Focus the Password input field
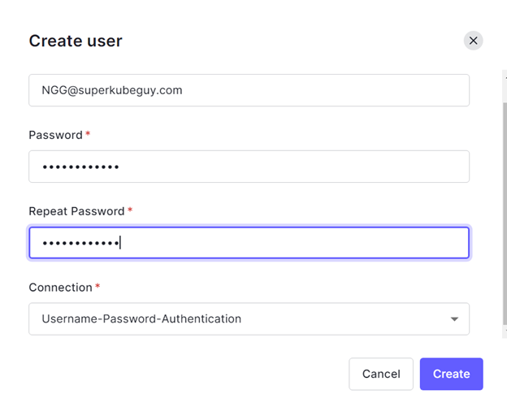 pos(249,167)
